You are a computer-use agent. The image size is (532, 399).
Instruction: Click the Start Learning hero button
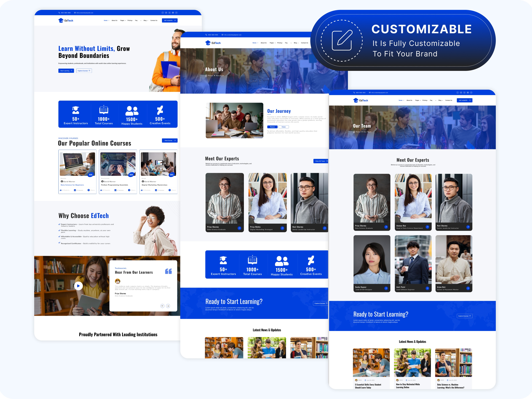pyautogui.click(x=66, y=71)
